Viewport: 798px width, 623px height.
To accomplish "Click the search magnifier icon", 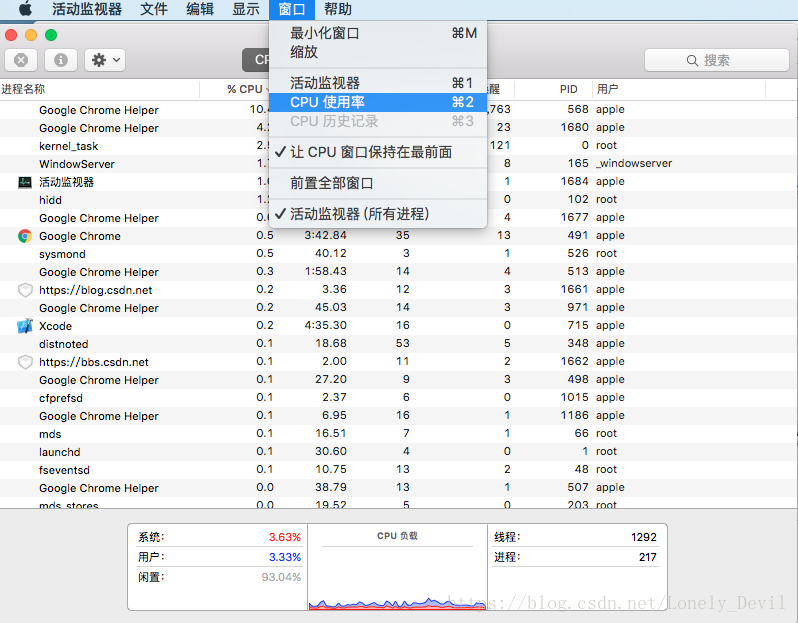I will click(x=692, y=61).
